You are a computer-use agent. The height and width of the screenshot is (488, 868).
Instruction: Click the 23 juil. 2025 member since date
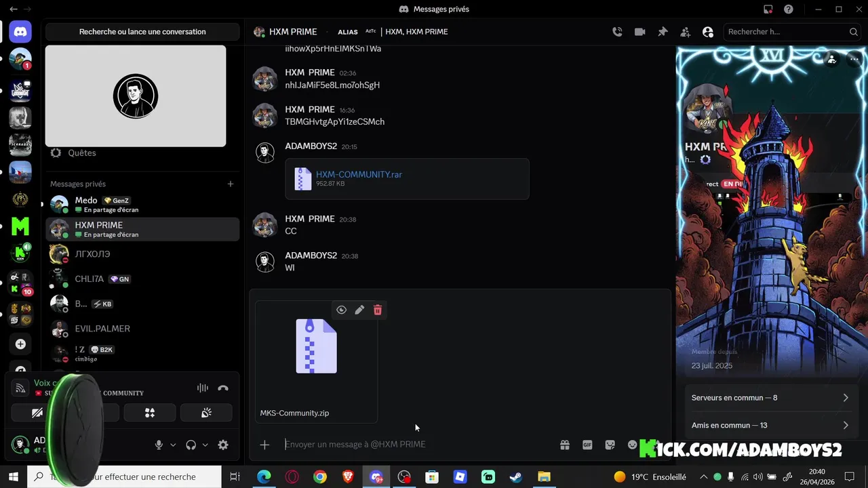click(712, 366)
